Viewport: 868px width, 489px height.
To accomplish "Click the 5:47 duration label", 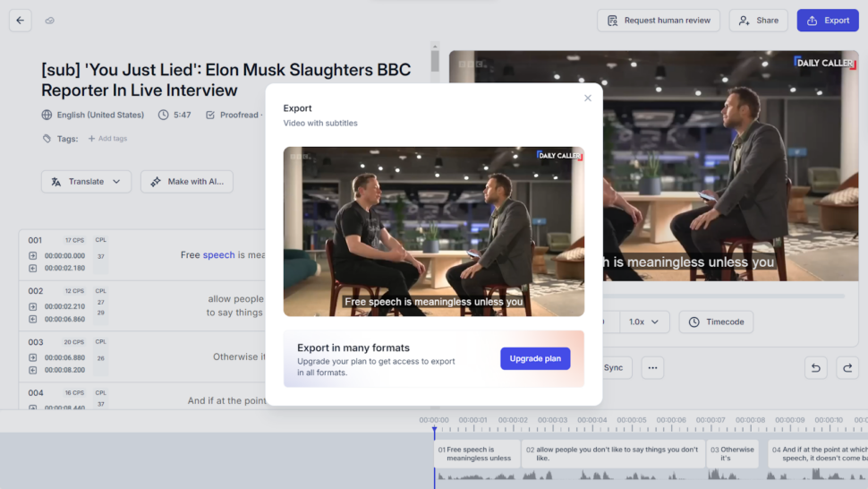I will click(183, 115).
